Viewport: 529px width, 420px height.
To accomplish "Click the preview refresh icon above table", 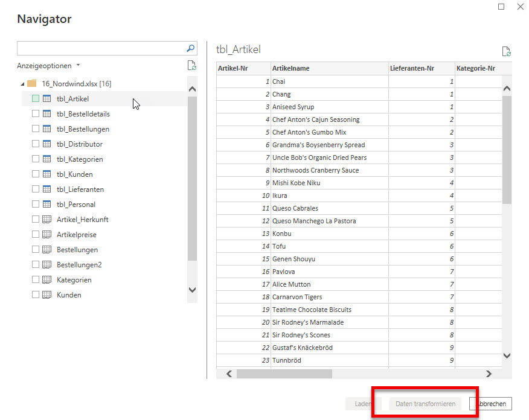I will click(506, 52).
